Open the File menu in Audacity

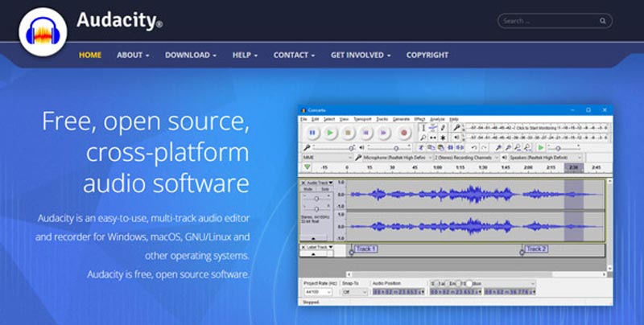point(303,119)
